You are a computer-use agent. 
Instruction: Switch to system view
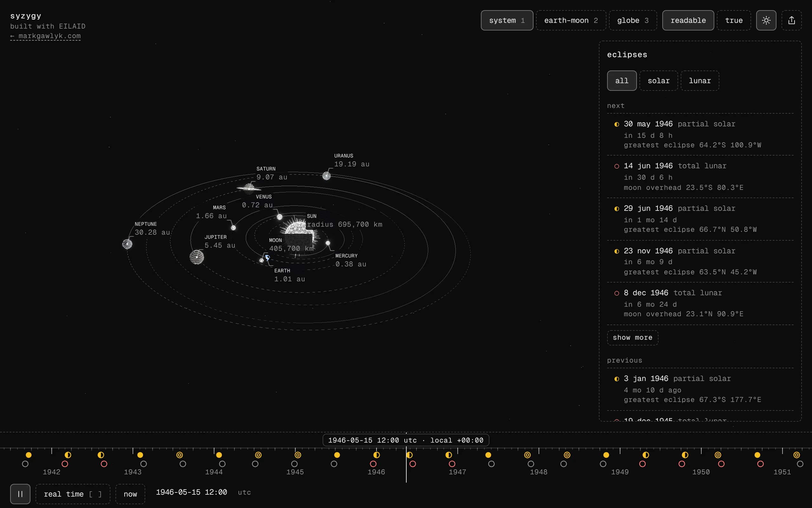point(507,21)
